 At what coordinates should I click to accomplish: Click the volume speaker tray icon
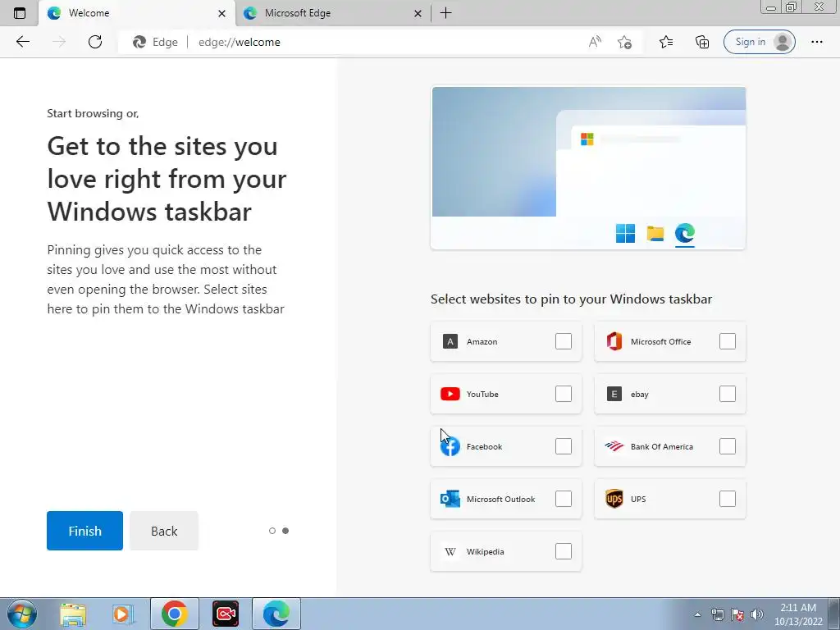(x=757, y=614)
